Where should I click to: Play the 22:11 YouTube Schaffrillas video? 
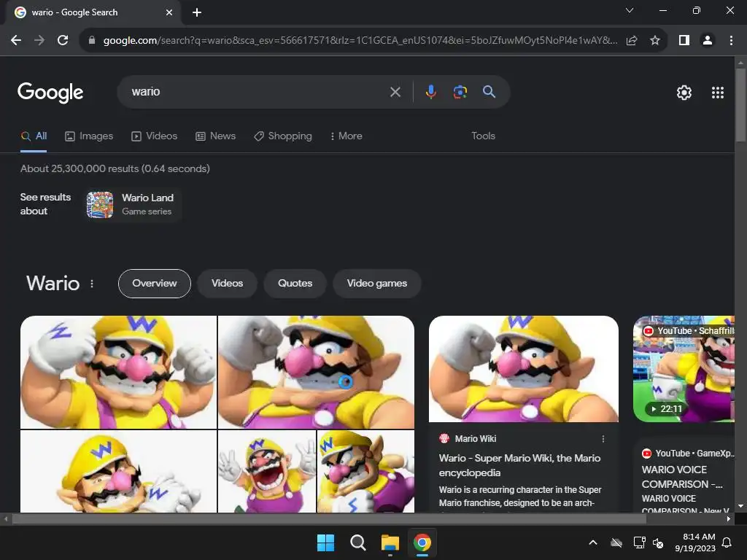[684, 369]
